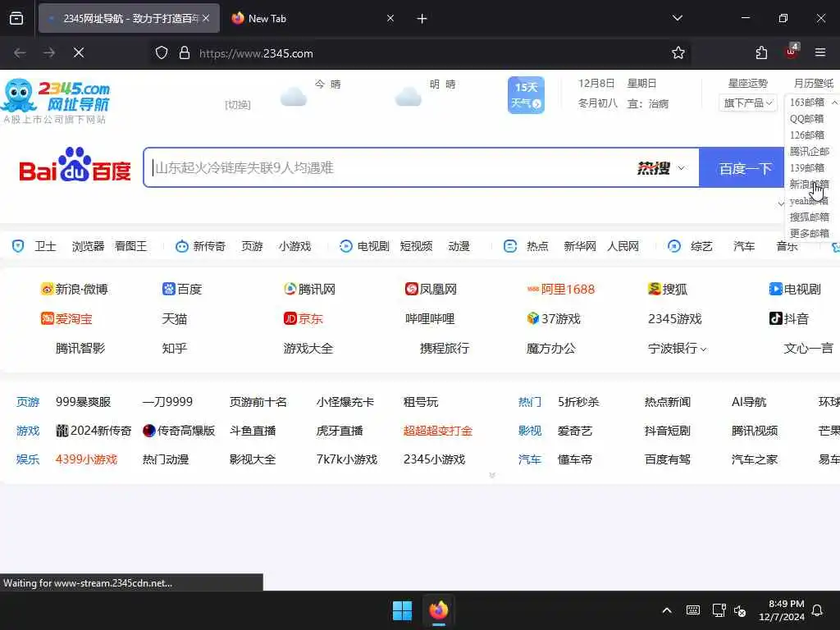Click the 热点 news icon
This screenshot has height=630, width=840.
pos(510,246)
